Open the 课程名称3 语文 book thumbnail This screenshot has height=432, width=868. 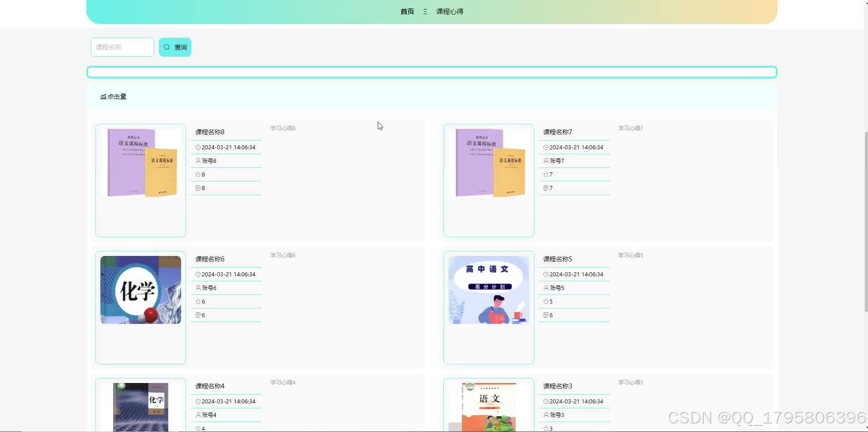(x=488, y=407)
